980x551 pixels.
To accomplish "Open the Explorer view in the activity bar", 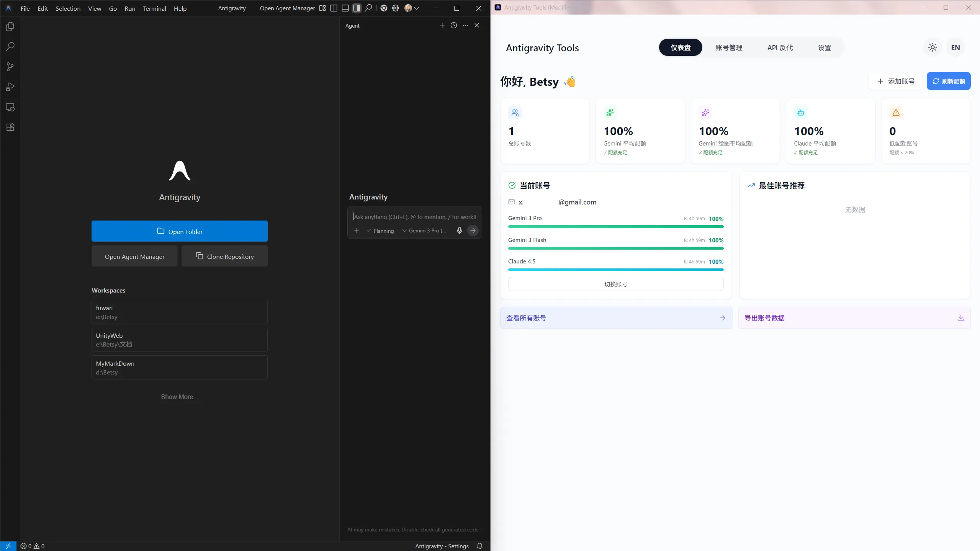I will point(10,26).
